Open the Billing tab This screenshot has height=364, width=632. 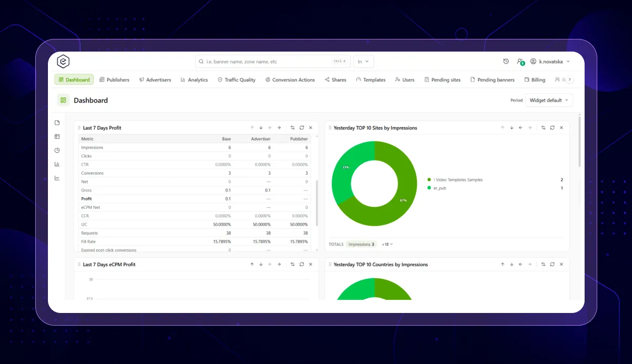535,80
